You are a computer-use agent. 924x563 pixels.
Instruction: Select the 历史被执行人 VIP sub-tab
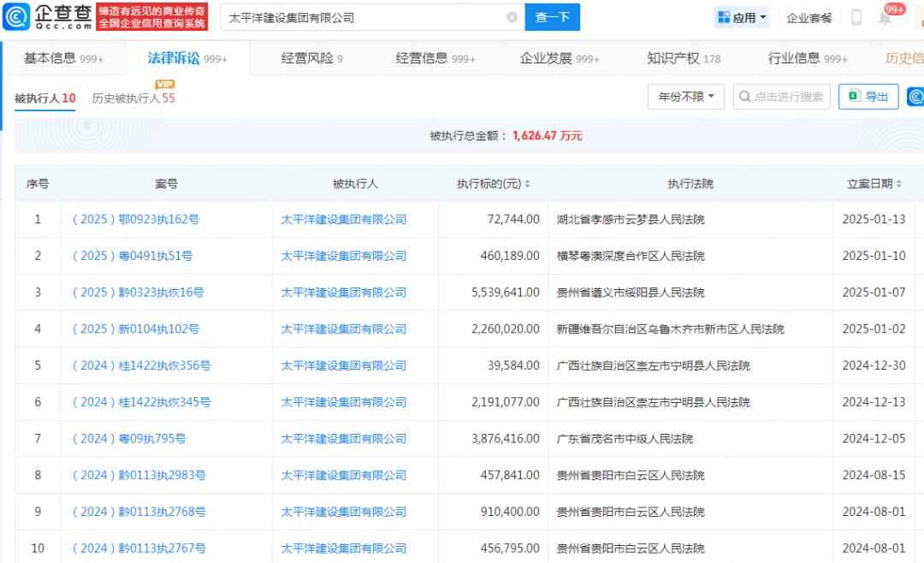pos(133,98)
